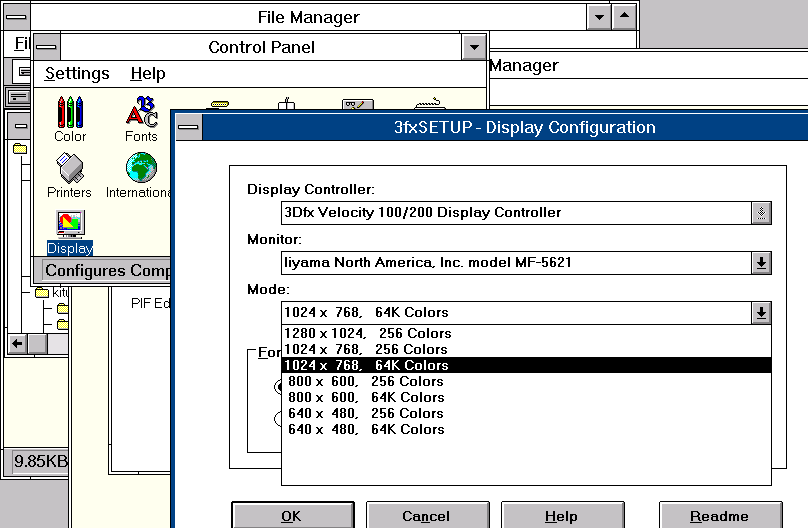Click File Manager scrollbar left arrow
This screenshot has height=530, width=808.
(18, 344)
